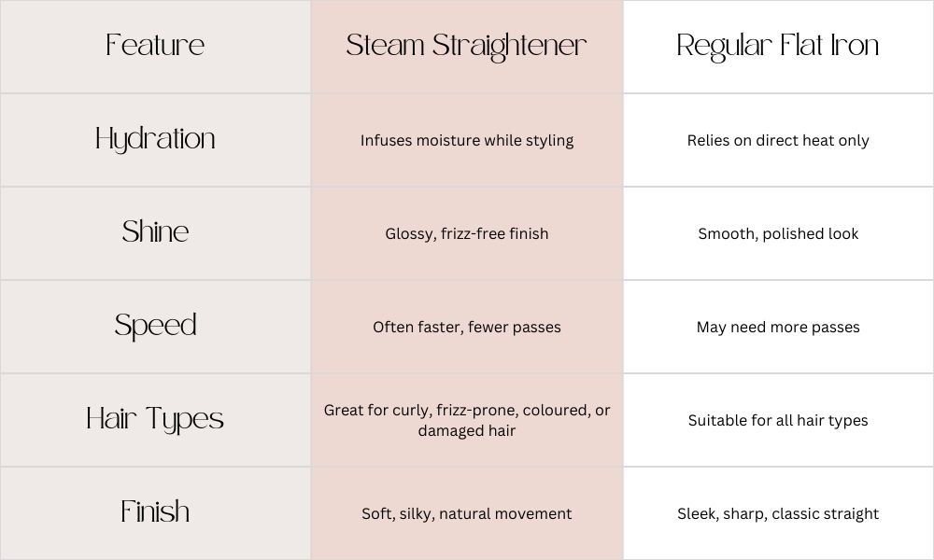Click the word 'damaged hair'
The width and height of the screenshot is (934, 560).
click(466, 431)
